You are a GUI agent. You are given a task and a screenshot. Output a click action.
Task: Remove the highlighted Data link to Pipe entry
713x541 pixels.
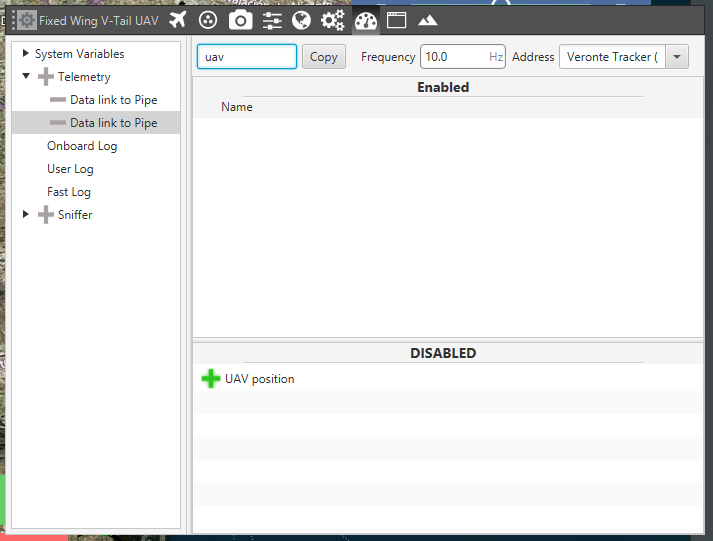[58, 123]
